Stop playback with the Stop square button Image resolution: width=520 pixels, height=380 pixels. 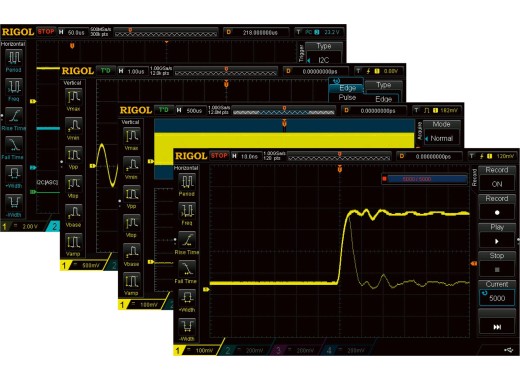pos(497,265)
